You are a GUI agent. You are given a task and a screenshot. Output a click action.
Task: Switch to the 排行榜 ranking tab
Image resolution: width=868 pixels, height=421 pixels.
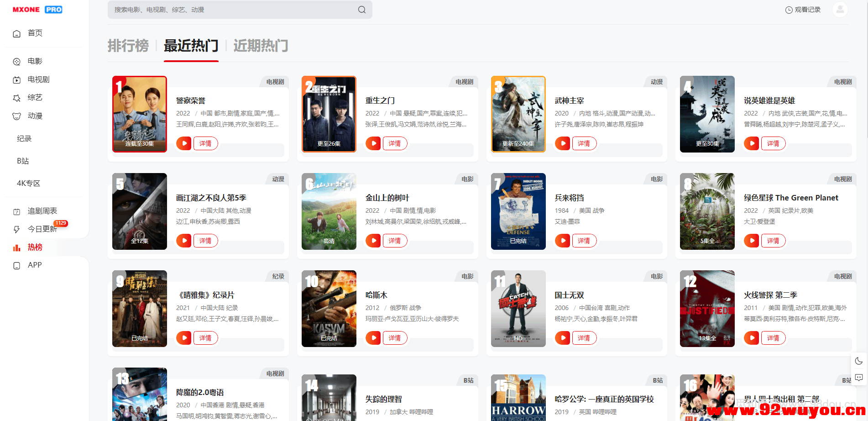128,46
